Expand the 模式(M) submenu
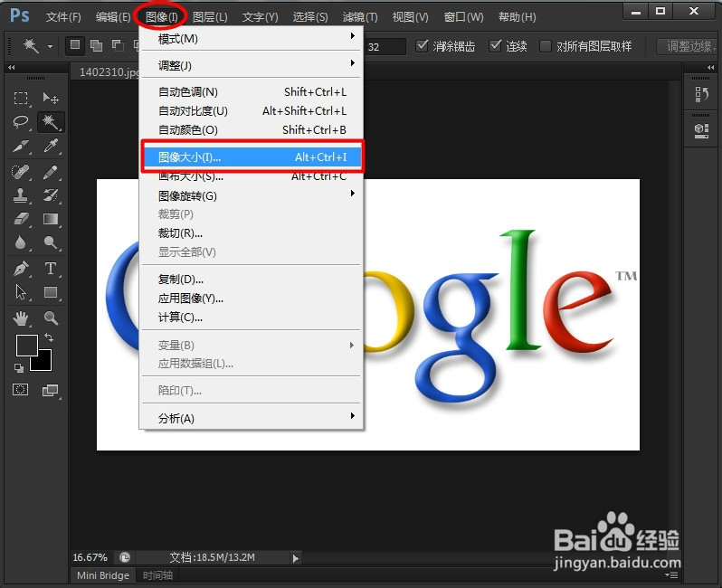 [252, 39]
